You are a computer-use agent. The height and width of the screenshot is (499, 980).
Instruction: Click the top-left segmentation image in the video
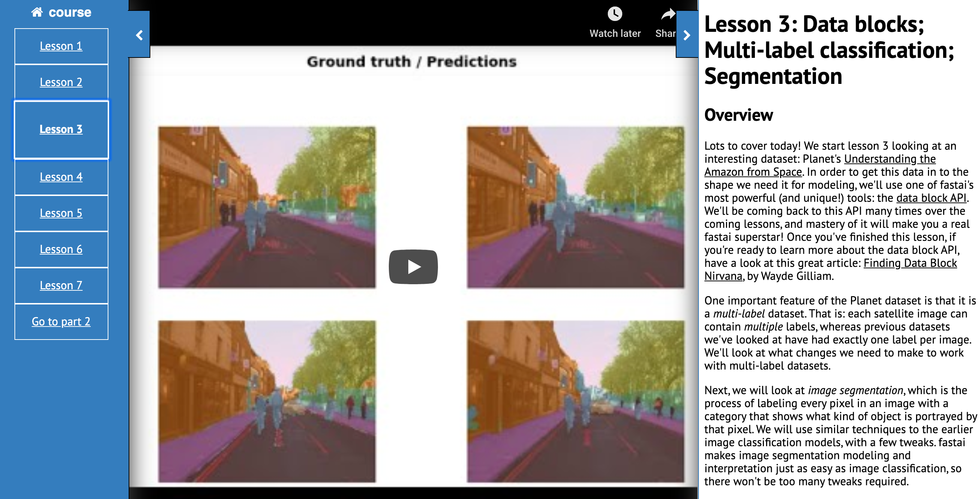pyautogui.click(x=267, y=207)
